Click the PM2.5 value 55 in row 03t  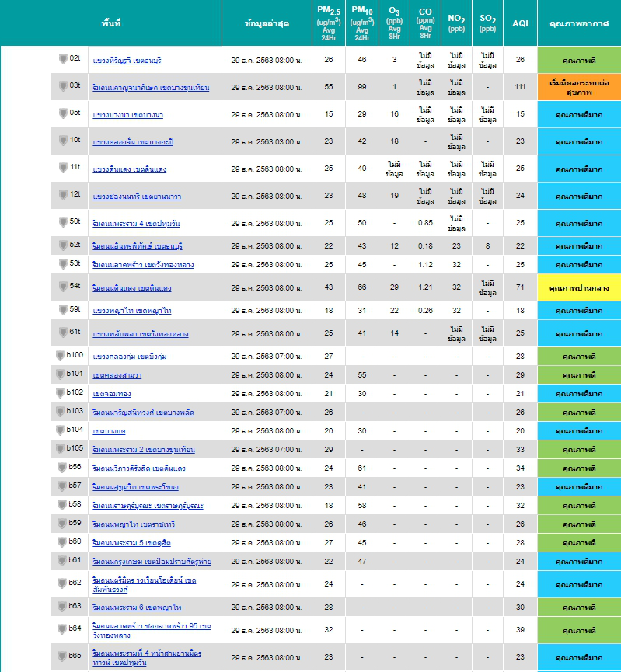(x=329, y=87)
